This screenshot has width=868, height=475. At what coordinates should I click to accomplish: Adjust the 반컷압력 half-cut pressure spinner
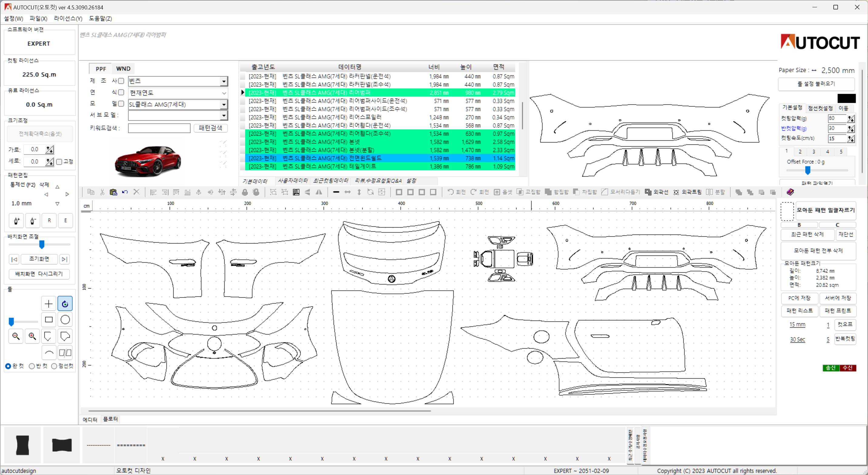[x=851, y=129]
